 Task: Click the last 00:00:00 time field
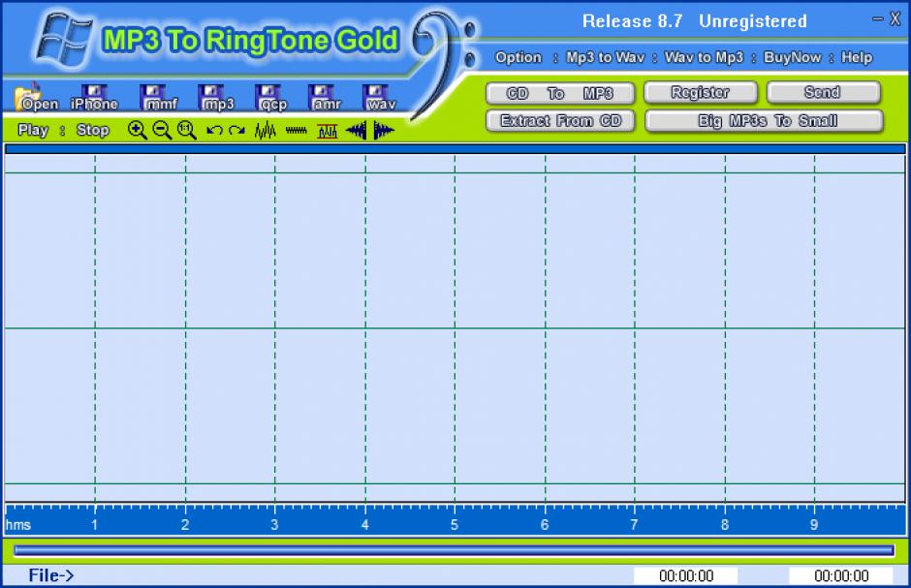(840, 575)
